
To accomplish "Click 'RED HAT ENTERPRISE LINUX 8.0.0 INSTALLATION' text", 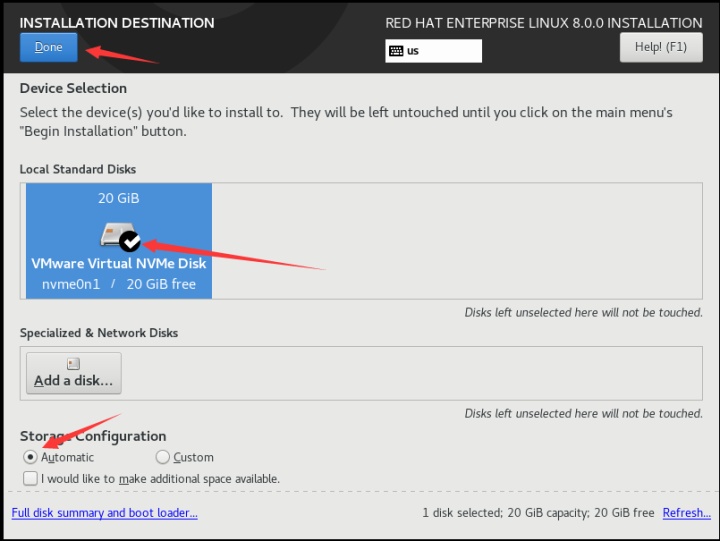I will tap(544, 23).
